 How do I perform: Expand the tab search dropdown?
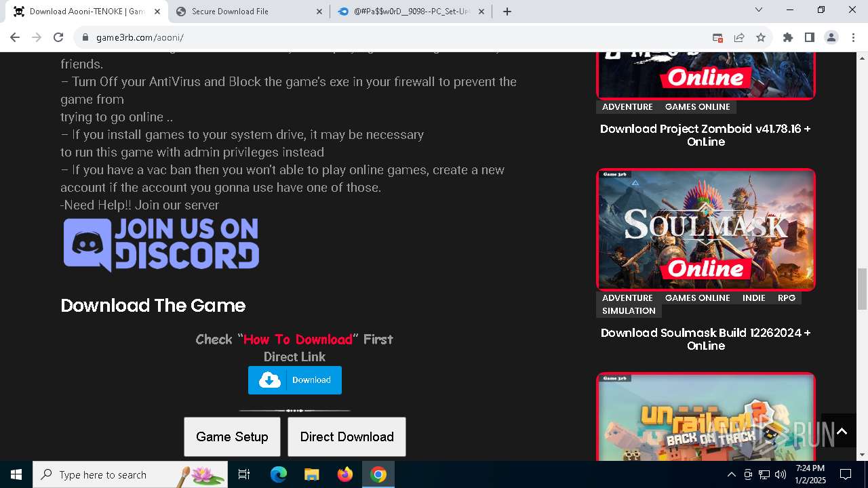[759, 10]
